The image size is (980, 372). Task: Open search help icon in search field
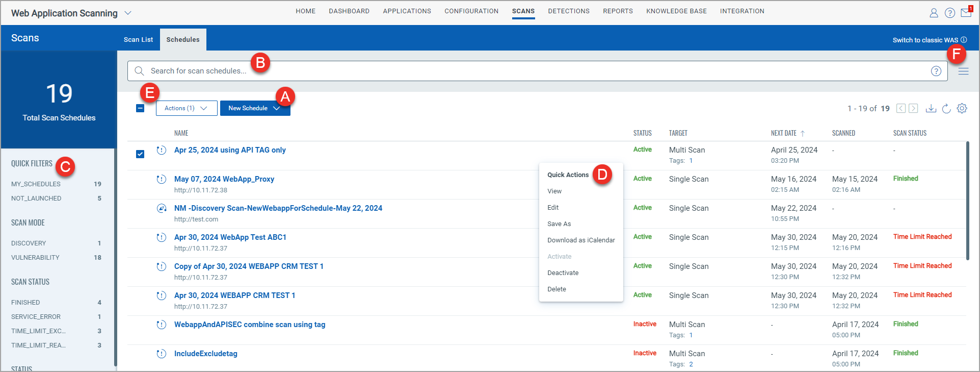(x=936, y=71)
